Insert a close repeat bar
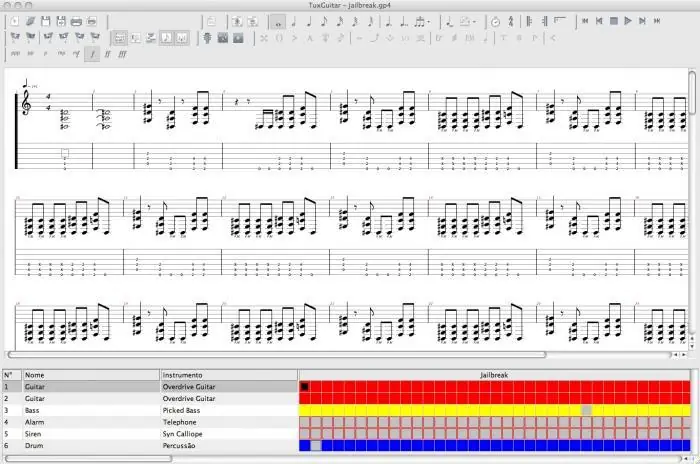 (545, 21)
